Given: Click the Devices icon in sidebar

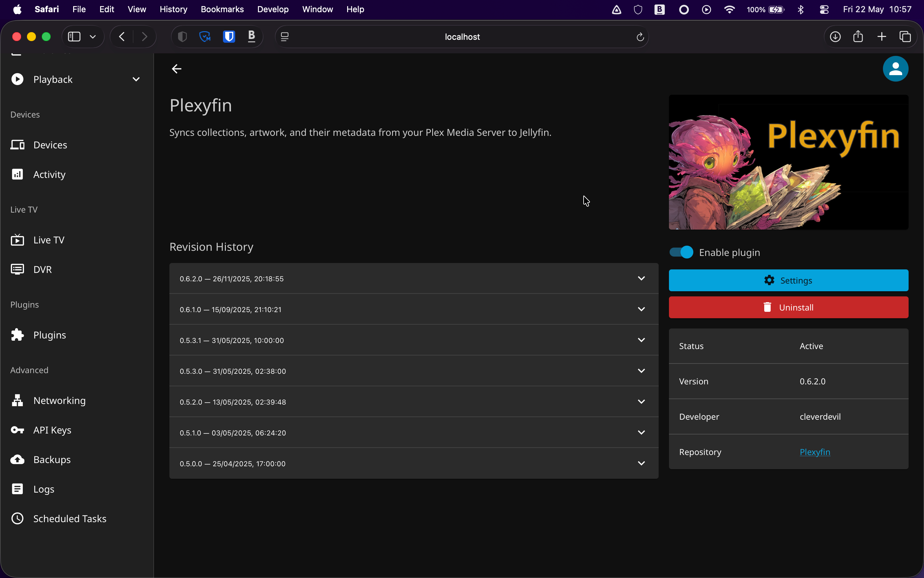Looking at the screenshot, I should tap(17, 145).
